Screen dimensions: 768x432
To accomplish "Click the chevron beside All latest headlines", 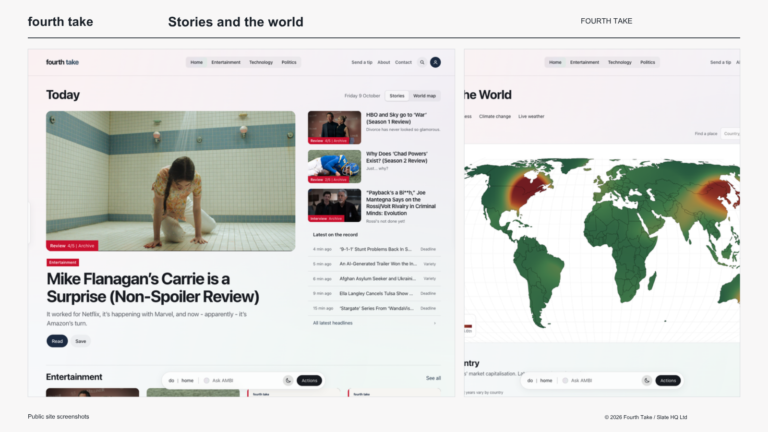I will click(434, 323).
